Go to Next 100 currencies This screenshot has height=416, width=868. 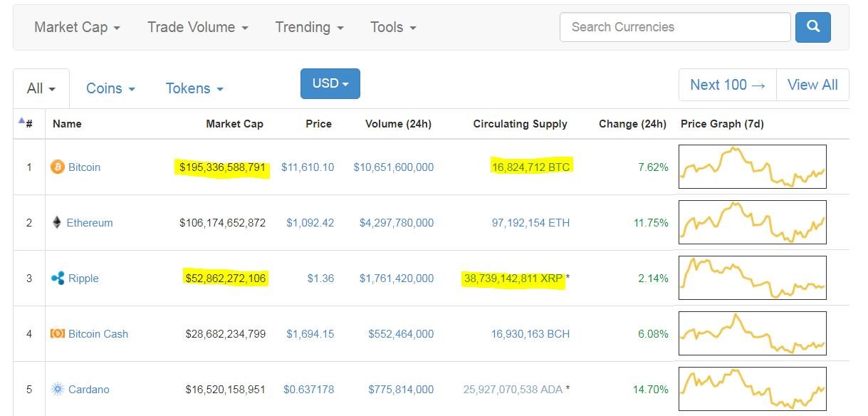click(x=727, y=85)
